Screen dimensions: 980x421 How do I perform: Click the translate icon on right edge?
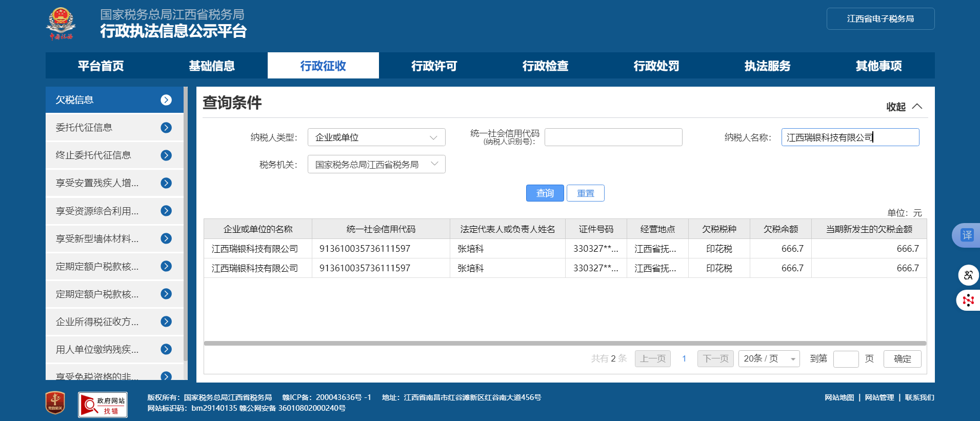(967, 235)
